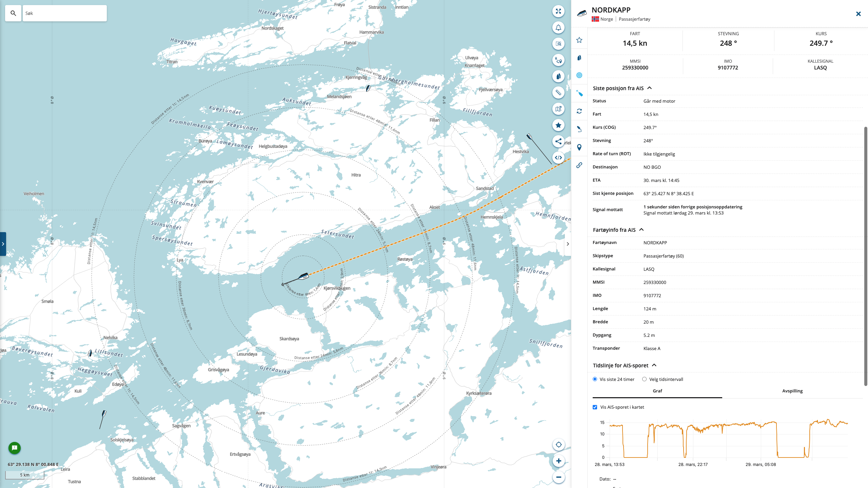Switch to the Avspilling tab
The width and height of the screenshot is (868, 488).
(792, 391)
